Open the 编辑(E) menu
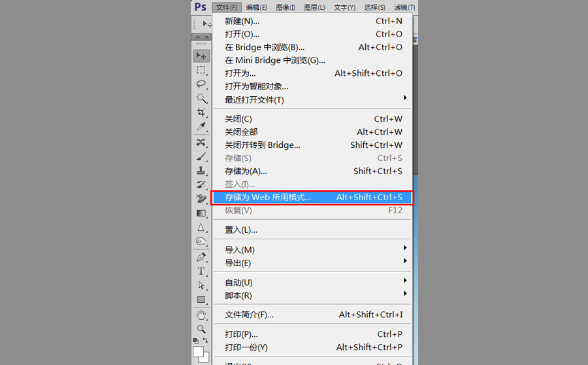588x365 pixels. (x=257, y=7)
